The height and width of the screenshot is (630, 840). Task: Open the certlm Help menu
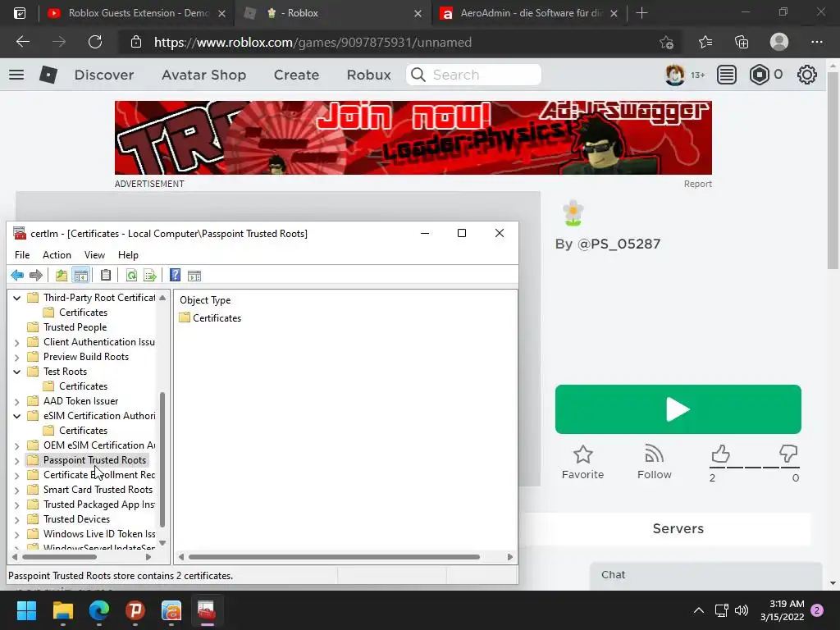[x=128, y=255]
